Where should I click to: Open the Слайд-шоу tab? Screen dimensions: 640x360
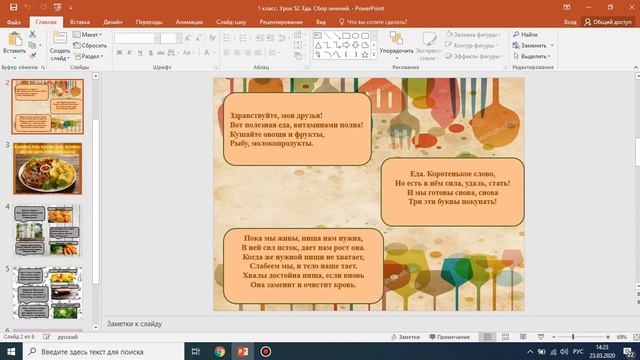click(231, 22)
